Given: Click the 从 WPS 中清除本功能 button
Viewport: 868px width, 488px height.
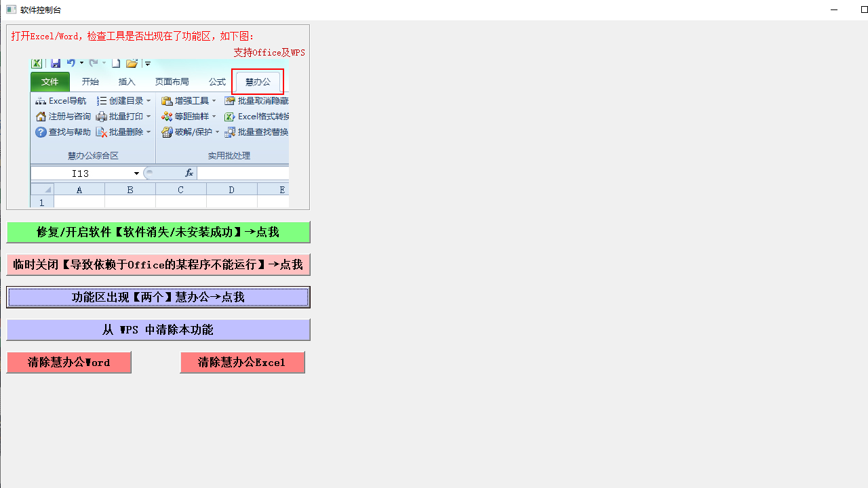Looking at the screenshot, I should 158,330.
